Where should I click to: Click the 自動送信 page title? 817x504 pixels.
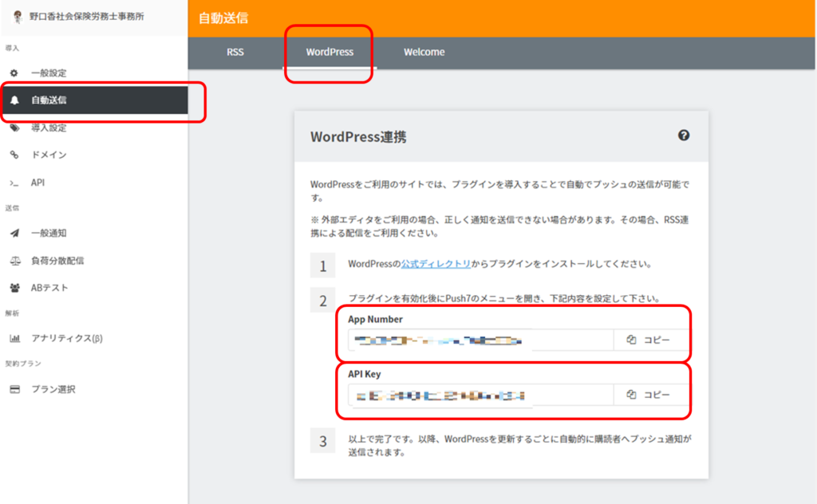[223, 18]
